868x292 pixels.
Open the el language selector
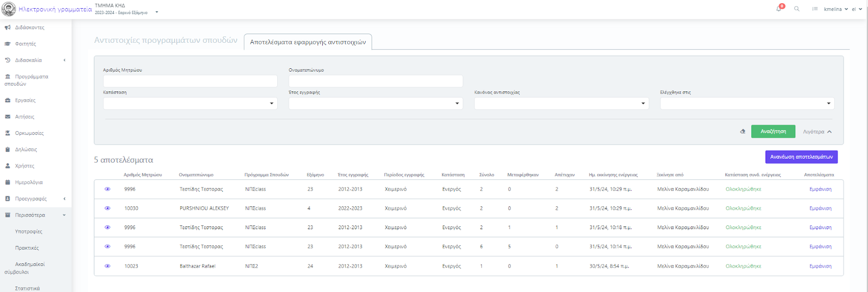point(857,9)
